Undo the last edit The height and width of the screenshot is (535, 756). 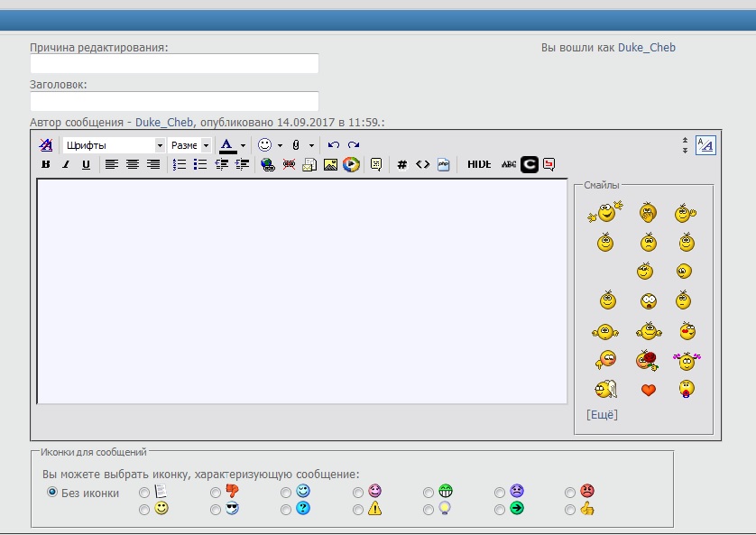point(334,144)
